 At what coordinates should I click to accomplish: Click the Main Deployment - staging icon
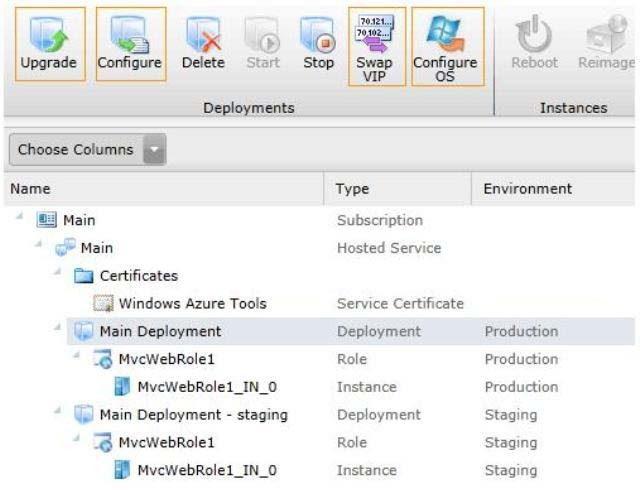[84, 414]
